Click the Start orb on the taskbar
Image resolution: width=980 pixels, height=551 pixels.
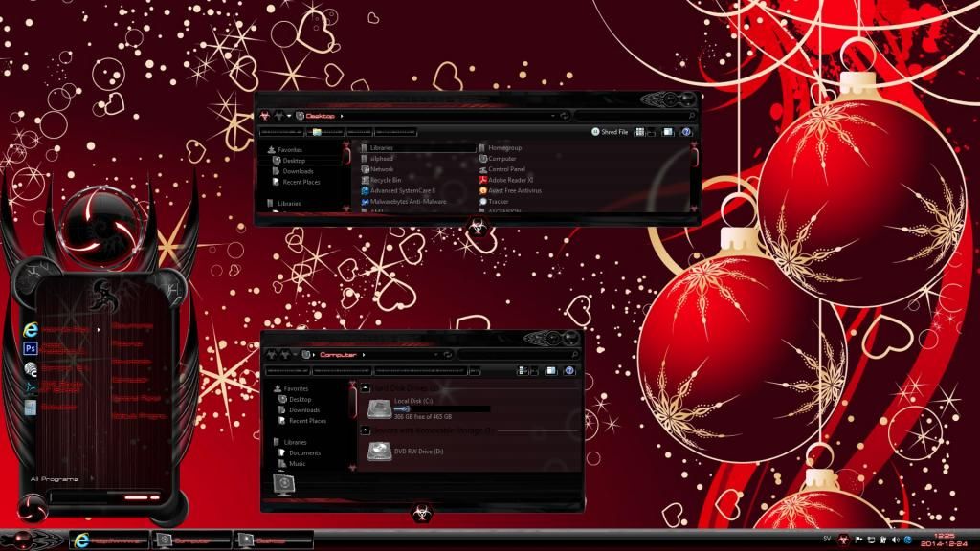pyautogui.click(x=23, y=540)
